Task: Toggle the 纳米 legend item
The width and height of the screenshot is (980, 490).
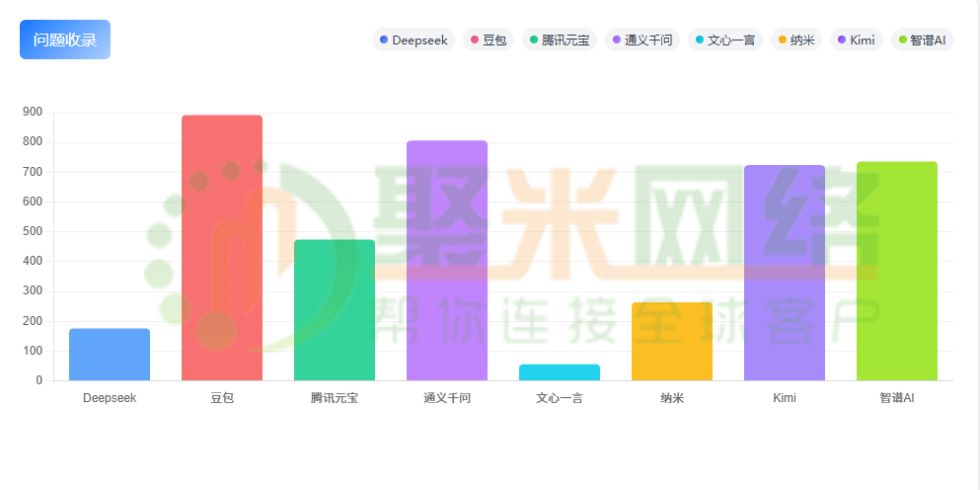Action: click(796, 41)
